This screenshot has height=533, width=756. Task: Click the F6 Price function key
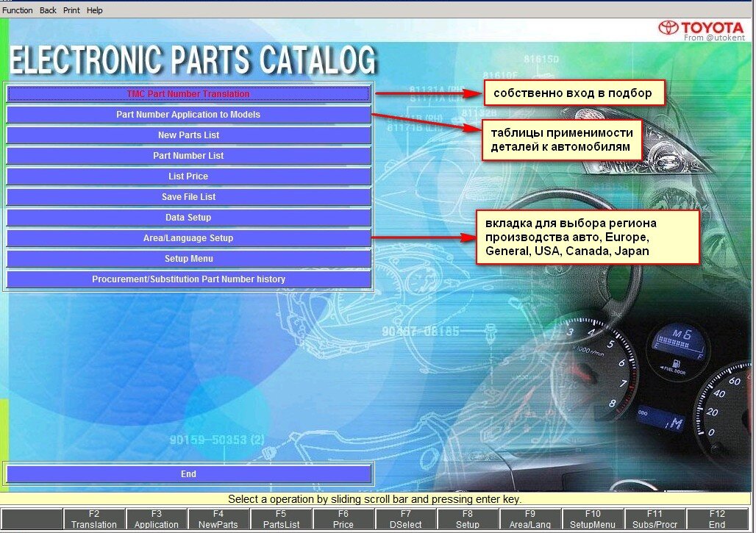(x=343, y=520)
